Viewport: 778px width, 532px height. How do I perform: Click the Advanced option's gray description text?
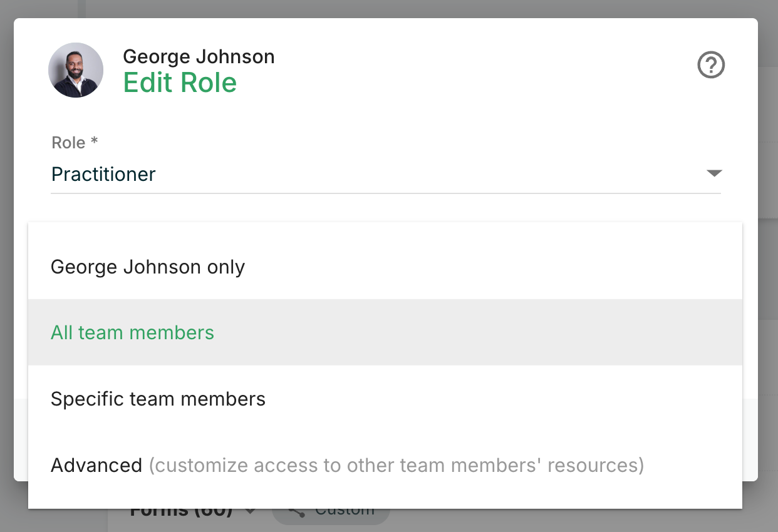(x=396, y=466)
